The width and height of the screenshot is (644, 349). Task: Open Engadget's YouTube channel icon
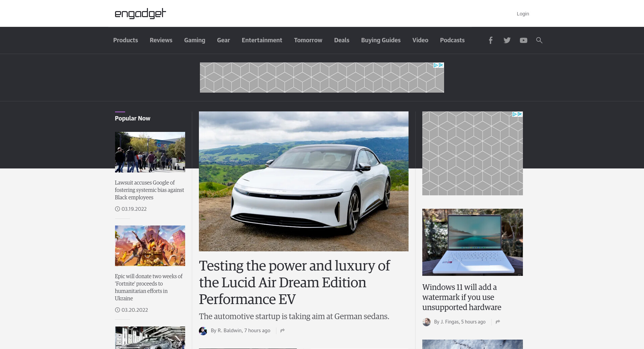tap(523, 40)
